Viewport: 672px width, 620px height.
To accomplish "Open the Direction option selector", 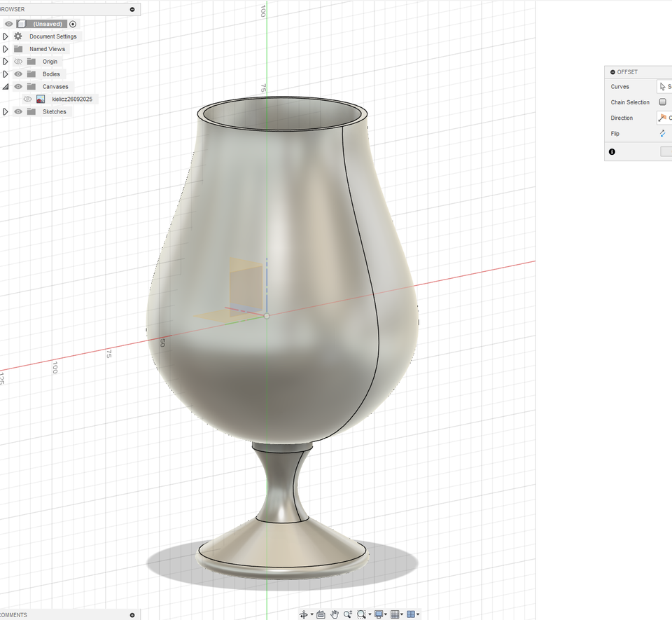I will [664, 118].
